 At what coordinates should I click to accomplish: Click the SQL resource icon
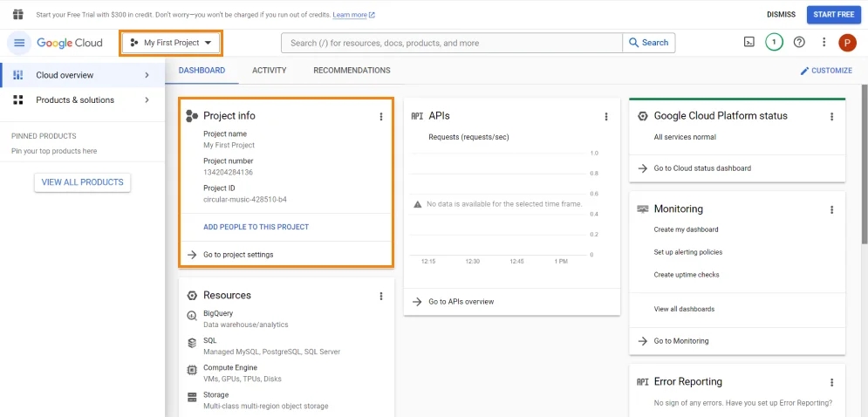(192, 344)
